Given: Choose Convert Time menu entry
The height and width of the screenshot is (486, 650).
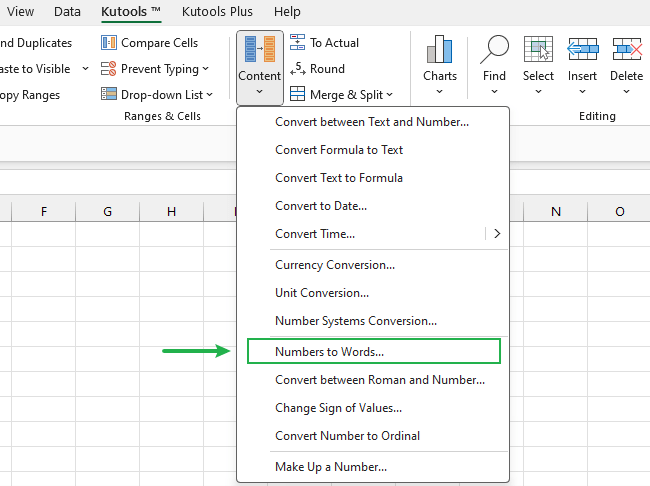Looking at the screenshot, I should click(x=361, y=234).
